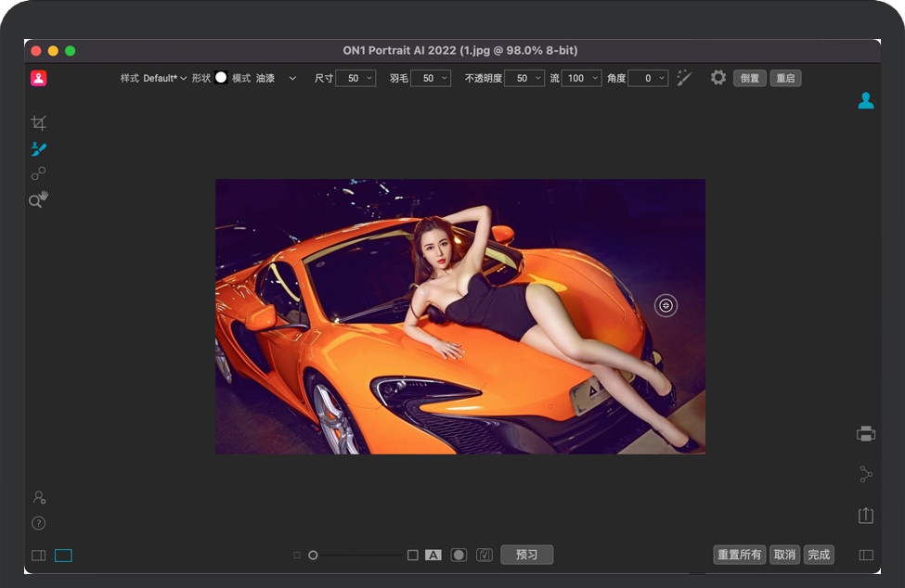Viewport: 905px width, 588px height.
Task: Toggle the left panel visibility
Action: click(x=38, y=556)
